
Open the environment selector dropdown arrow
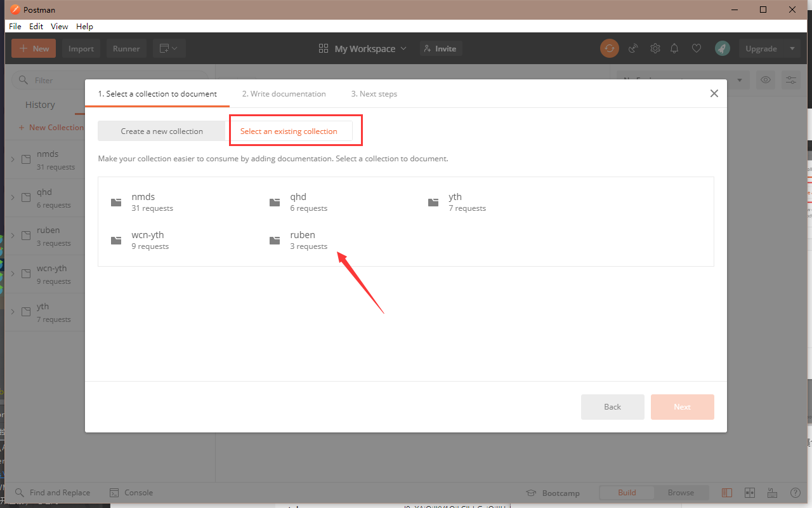click(740, 80)
